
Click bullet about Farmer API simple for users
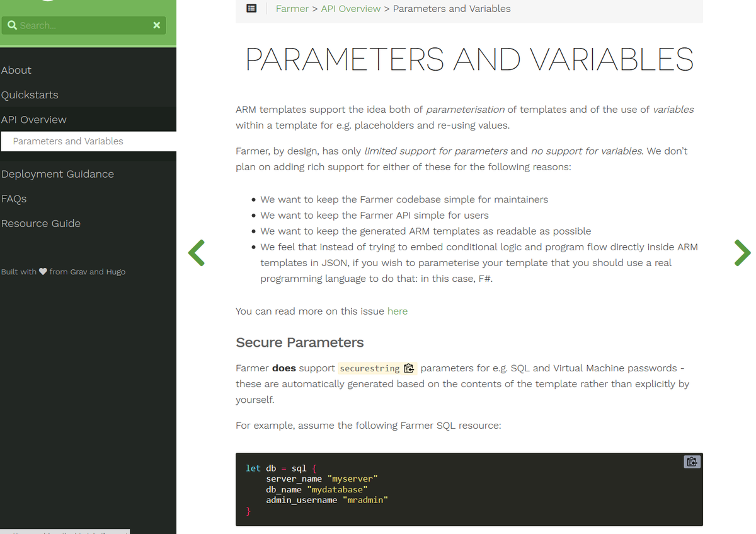click(374, 215)
